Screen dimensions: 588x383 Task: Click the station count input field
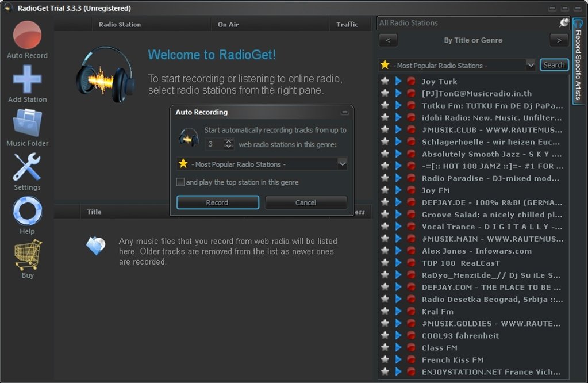(214, 144)
